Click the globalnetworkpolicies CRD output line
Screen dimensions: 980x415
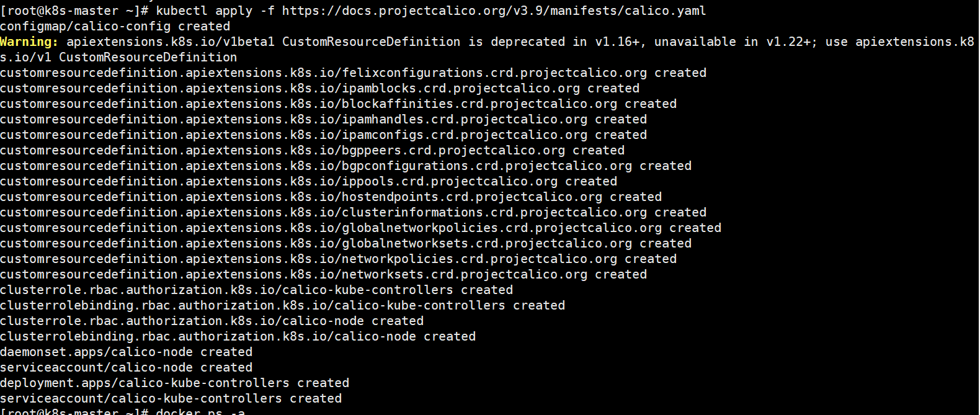click(x=360, y=228)
